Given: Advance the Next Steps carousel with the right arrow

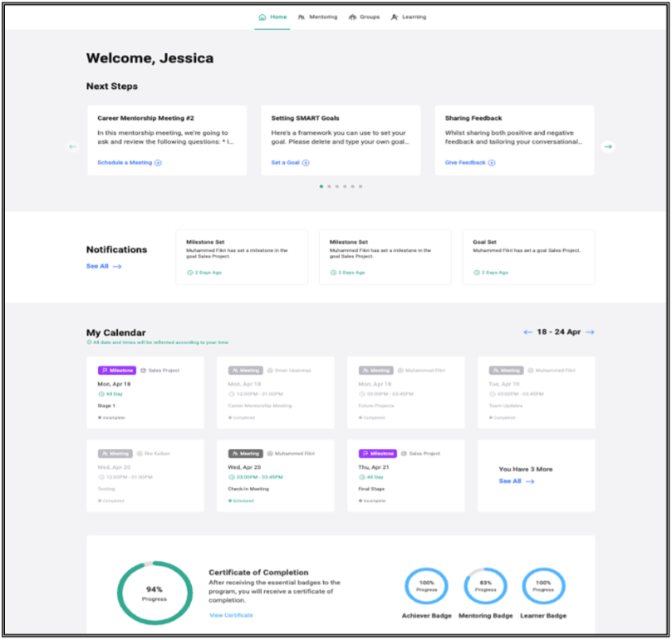Looking at the screenshot, I should 609,146.
